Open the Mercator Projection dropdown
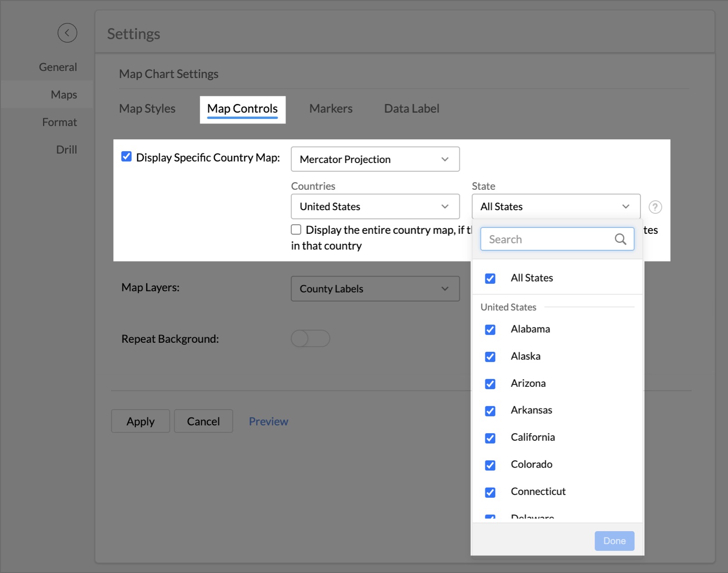This screenshot has height=573, width=728. [x=375, y=159]
